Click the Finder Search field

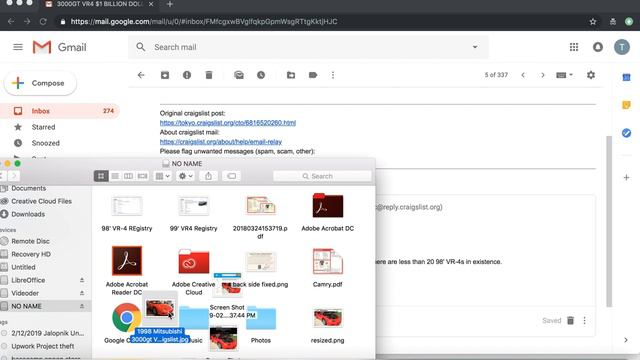click(x=322, y=176)
